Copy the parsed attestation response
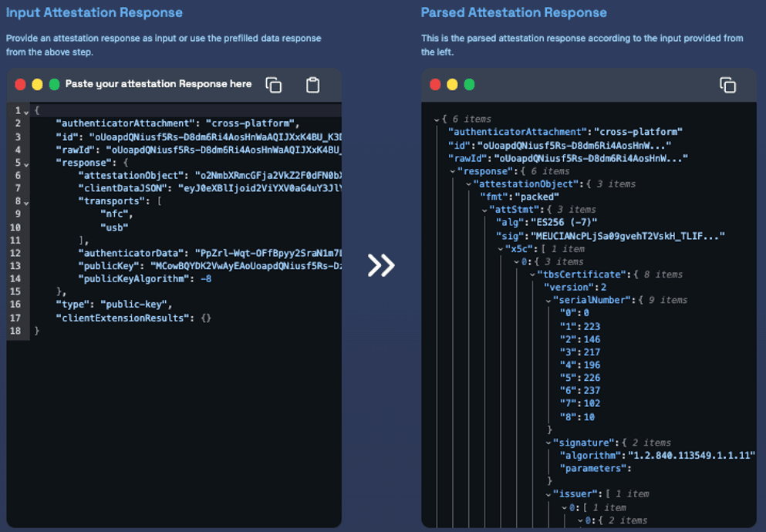 tap(728, 85)
